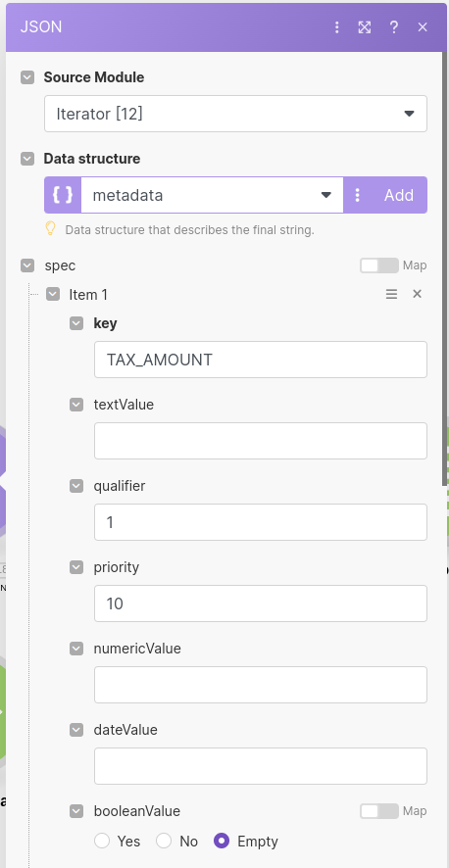Open the JSON module three-dot options menu
Image resolution: width=449 pixels, height=868 pixels.
pos(336,27)
